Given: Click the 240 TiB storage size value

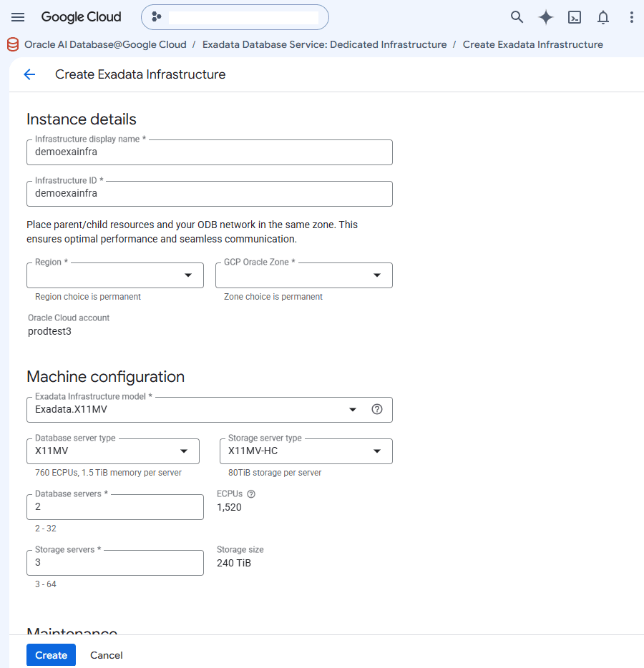Looking at the screenshot, I should pos(234,563).
